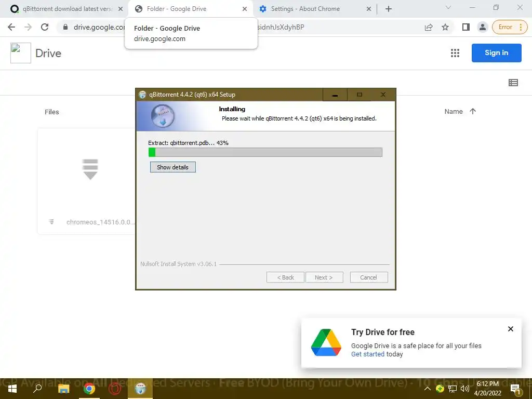Open Chrome side panel
This screenshot has height=399, width=532.
click(x=466, y=27)
